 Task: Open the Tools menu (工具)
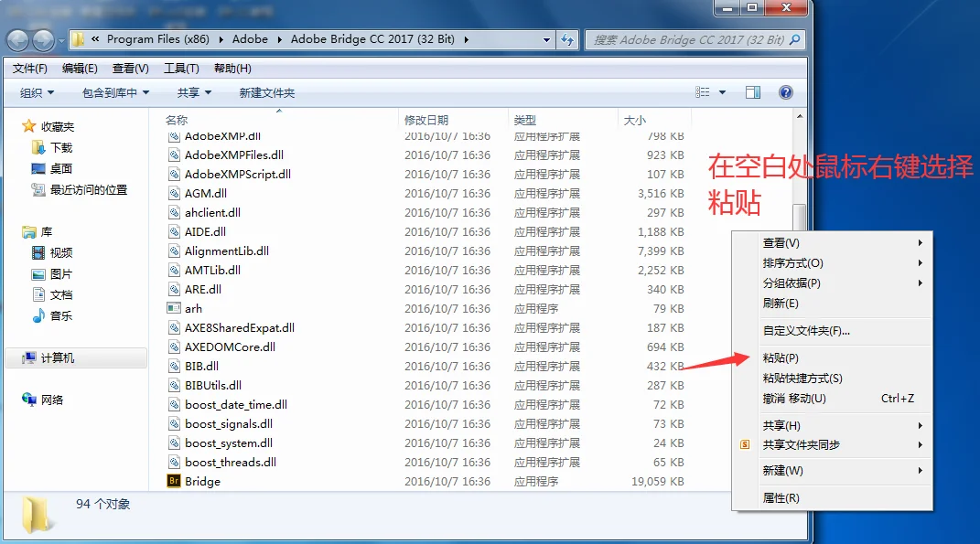click(181, 68)
